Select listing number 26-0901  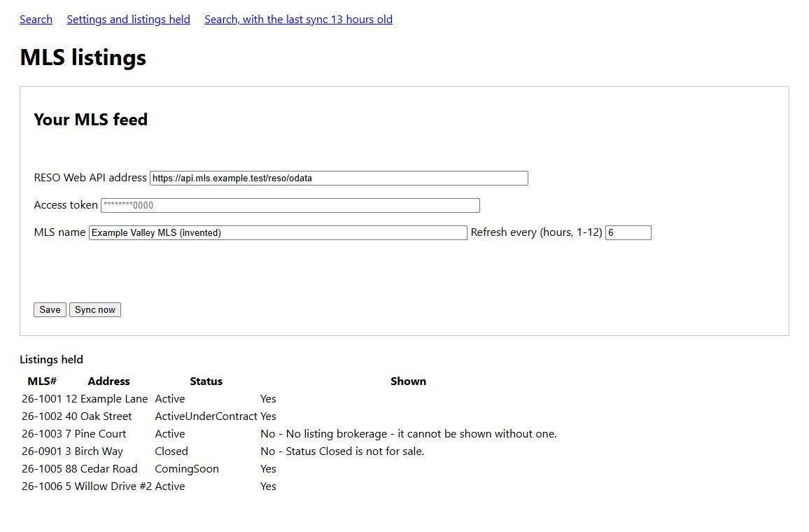[42, 451]
